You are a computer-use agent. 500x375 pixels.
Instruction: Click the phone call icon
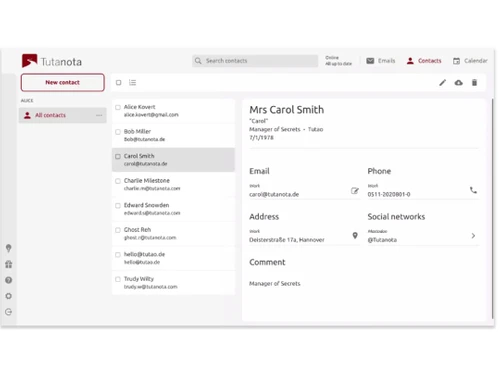pyautogui.click(x=473, y=190)
